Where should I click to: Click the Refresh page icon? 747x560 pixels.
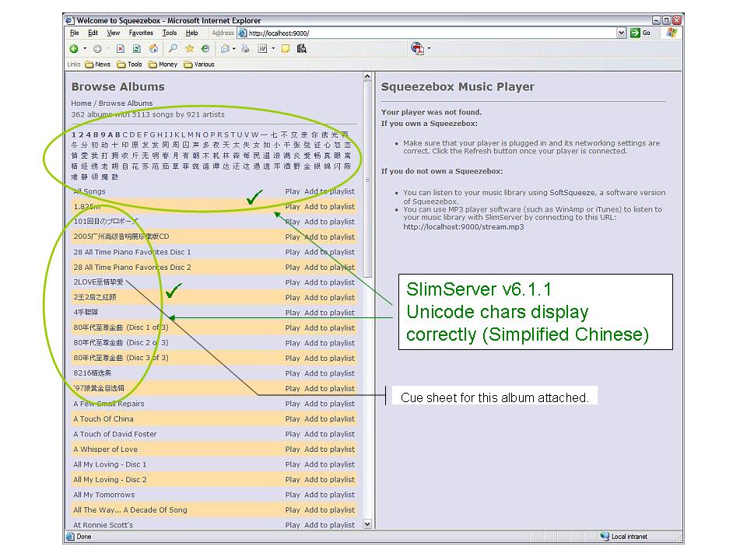[x=137, y=48]
